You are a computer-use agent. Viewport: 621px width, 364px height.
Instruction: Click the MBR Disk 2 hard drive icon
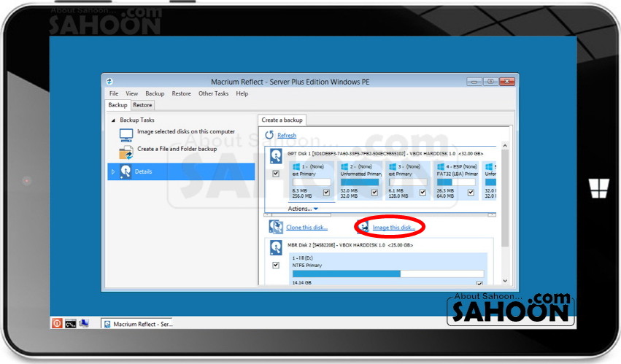click(276, 247)
